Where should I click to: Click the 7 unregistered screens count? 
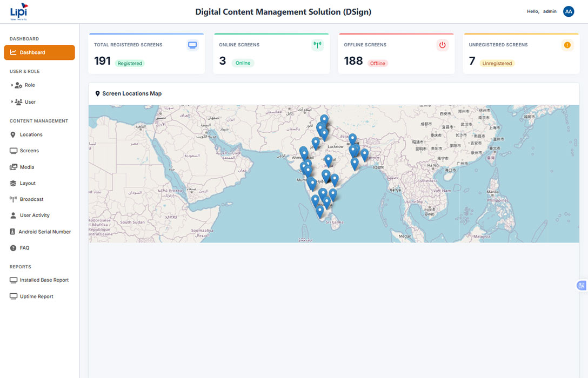click(x=472, y=60)
